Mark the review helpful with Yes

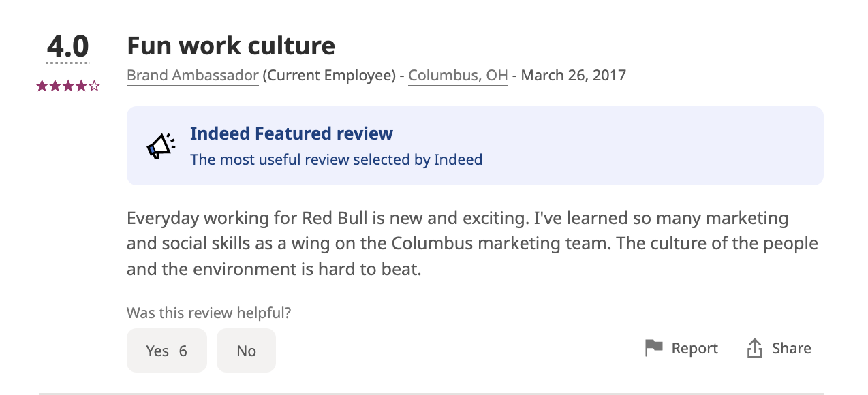(x=166, y=351)
